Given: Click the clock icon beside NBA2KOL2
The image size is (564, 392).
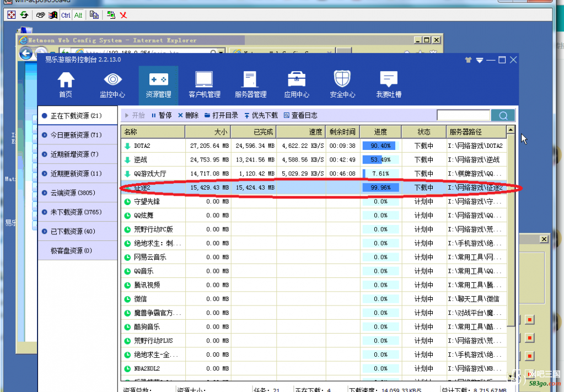Looking at the screenshot, I should [x=127, y=369].
